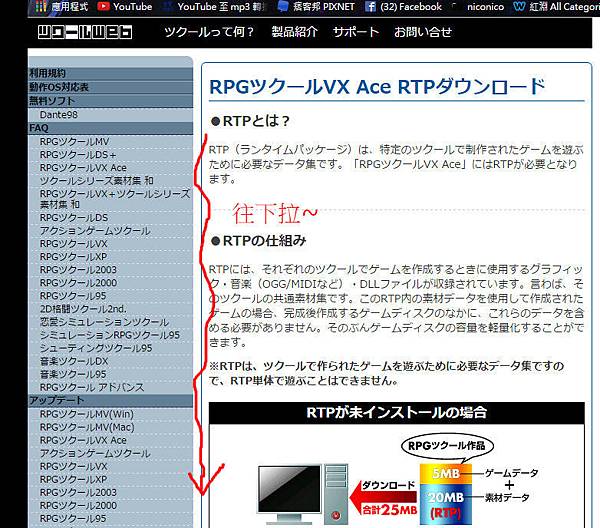Click the red ダウンロード arrow graphic

[383, 498]
